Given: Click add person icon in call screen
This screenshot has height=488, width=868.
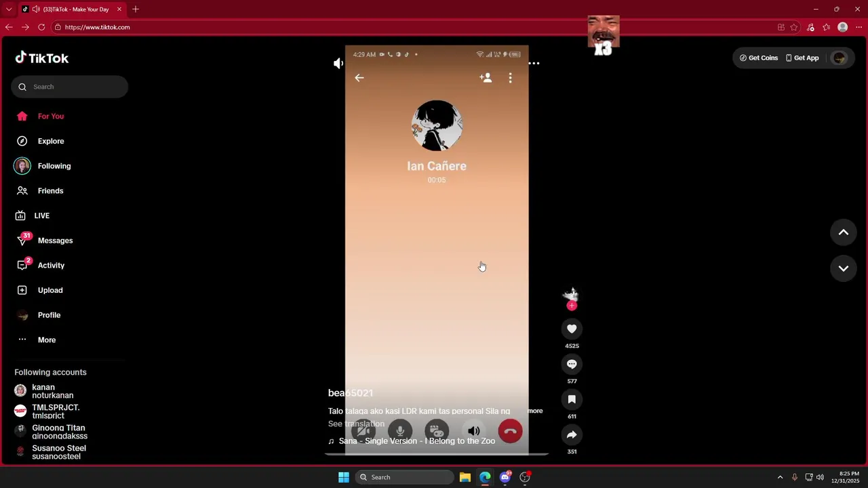Looking at the screenshot, I should pyautogui.click(x=486, y=78).
